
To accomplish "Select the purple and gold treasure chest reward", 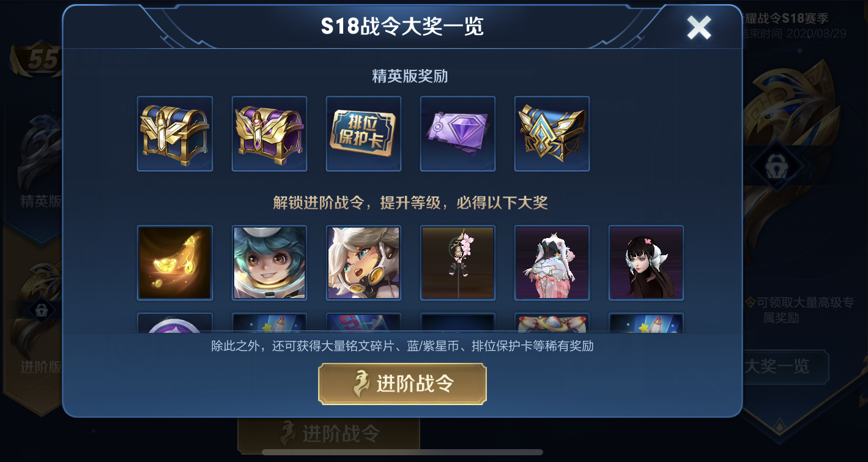I will point(269,133).
